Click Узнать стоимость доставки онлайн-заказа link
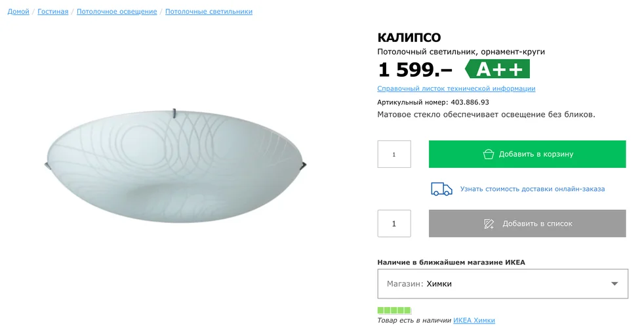Viewport: 644px width, 328px height. pos(533,189)
